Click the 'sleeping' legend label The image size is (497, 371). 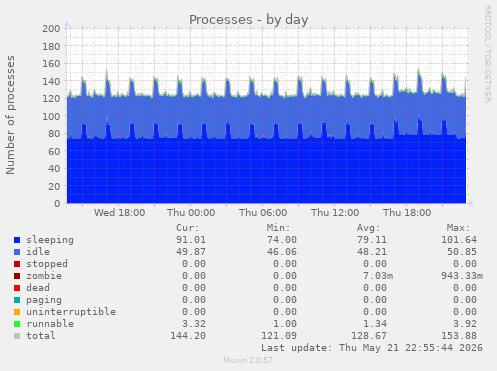pos(50,240)
